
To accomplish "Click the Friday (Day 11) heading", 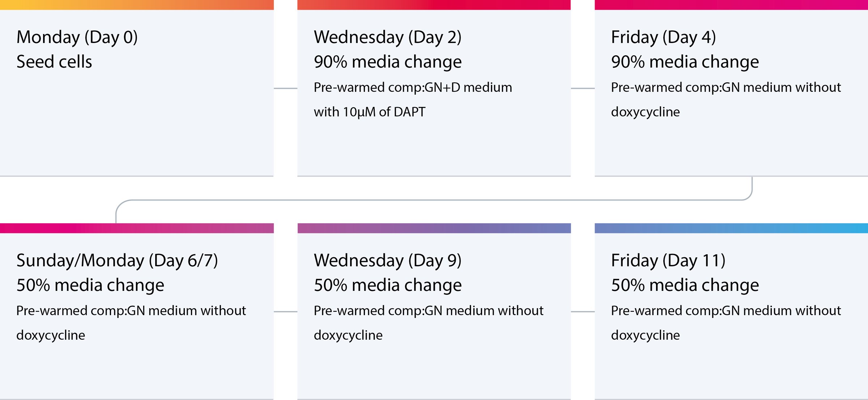I will [668, 261].
